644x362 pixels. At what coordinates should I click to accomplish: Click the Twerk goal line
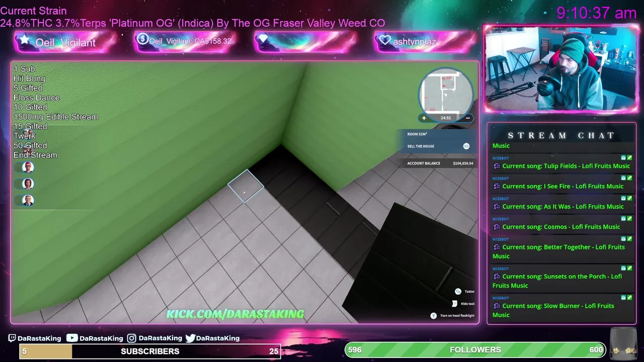pos(25,136)
